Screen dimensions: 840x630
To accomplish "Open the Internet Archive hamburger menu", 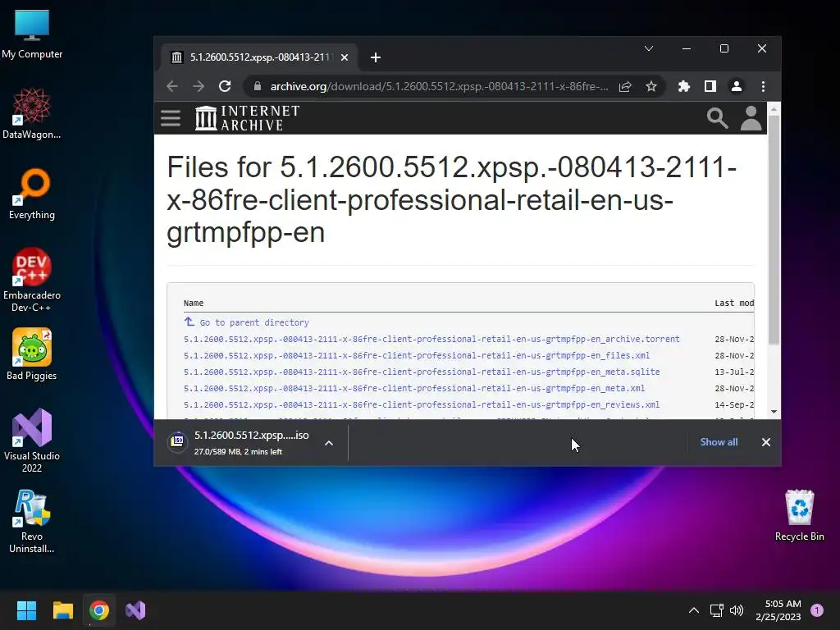I will [171, 118].
